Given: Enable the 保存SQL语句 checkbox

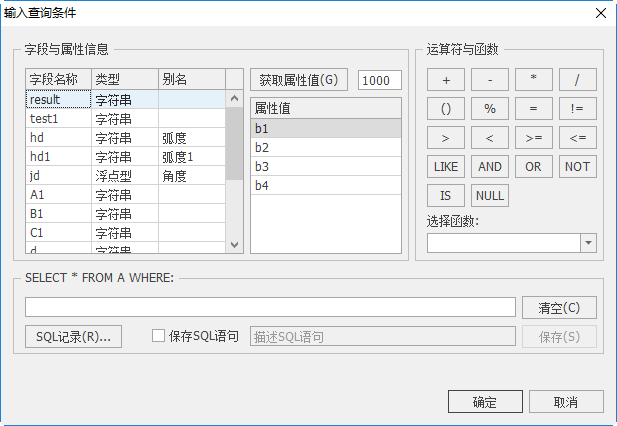Looking at the screenshot, I should click(158, 337).
